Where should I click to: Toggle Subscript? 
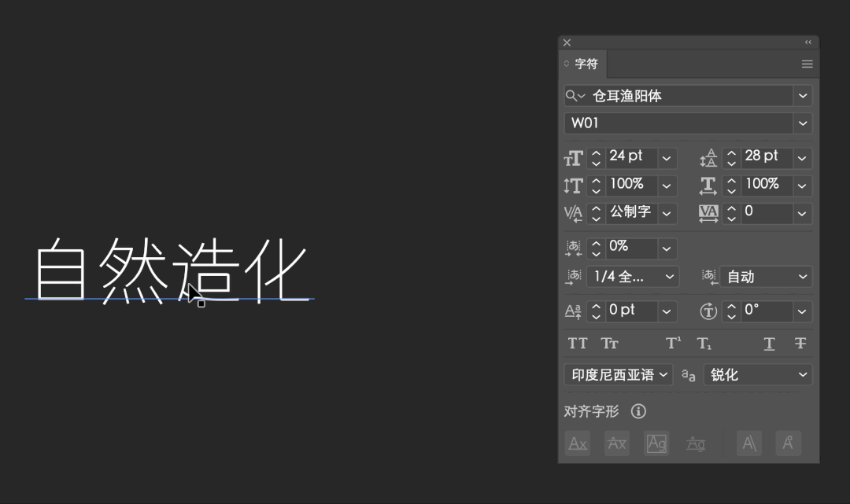[x=704, y=344]
